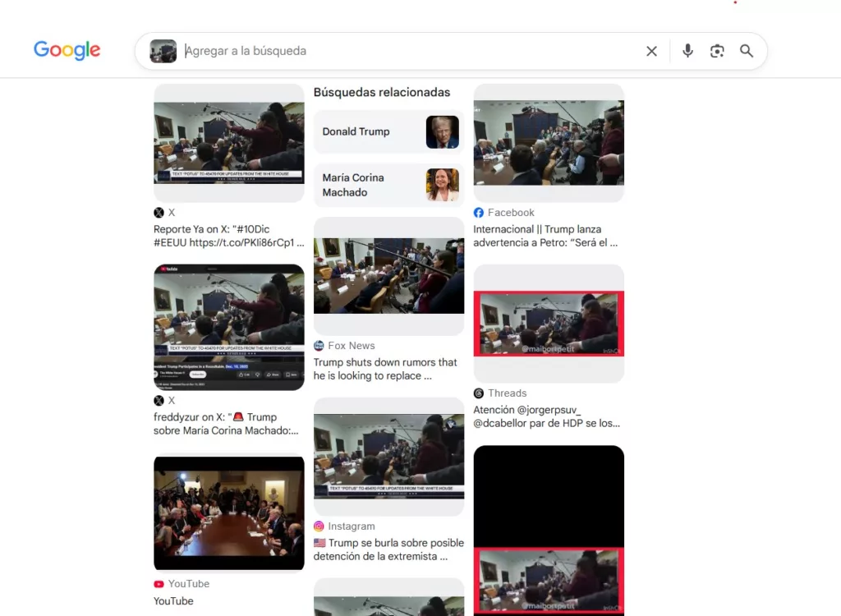Click the Instagram source icon

click(x=319, y=526)
